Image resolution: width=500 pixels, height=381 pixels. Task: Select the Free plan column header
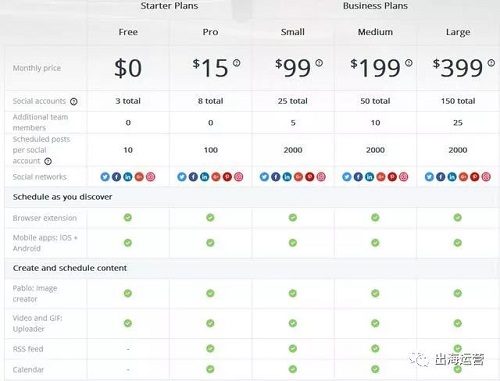coord(128,32)
